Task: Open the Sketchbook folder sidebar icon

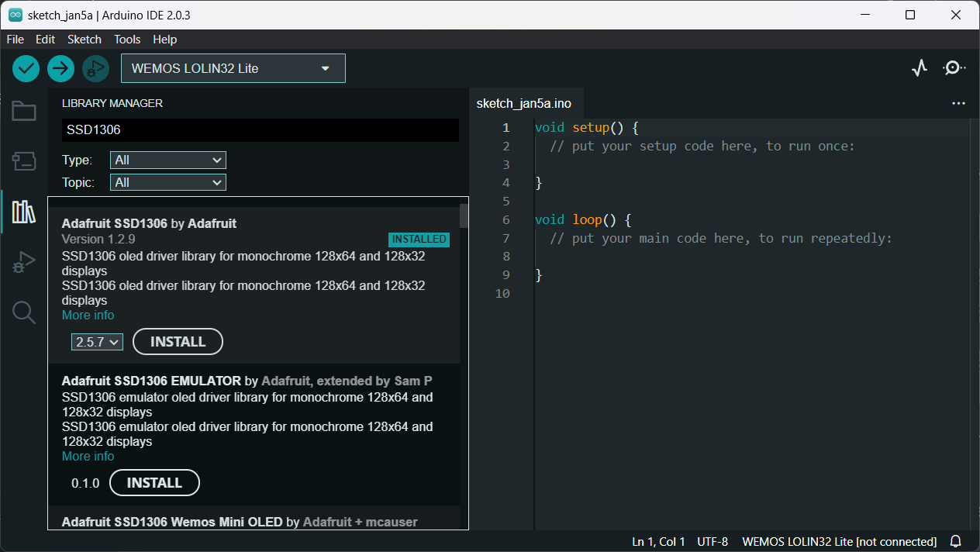Action: tap(24, 112)
